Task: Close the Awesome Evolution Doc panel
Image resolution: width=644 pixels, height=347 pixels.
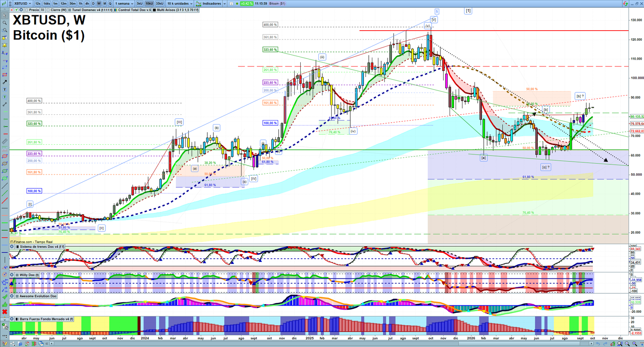Action: (x=12, y=296)
